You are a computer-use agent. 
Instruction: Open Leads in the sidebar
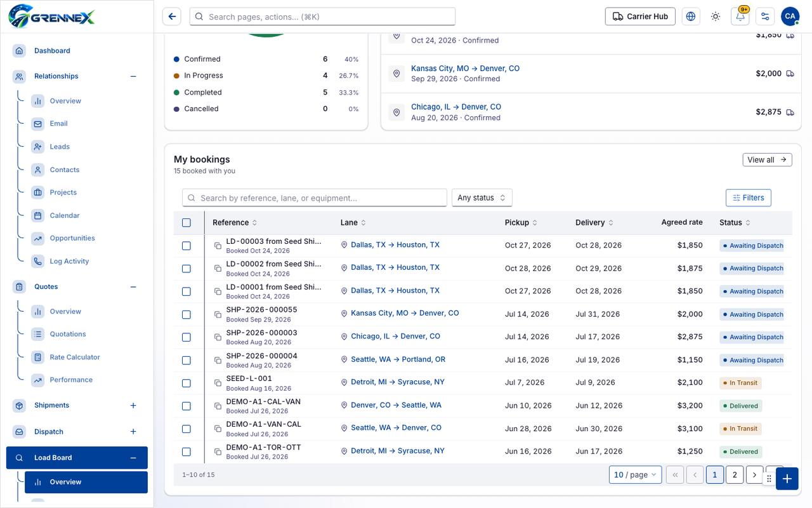click(x=60, y=147)
